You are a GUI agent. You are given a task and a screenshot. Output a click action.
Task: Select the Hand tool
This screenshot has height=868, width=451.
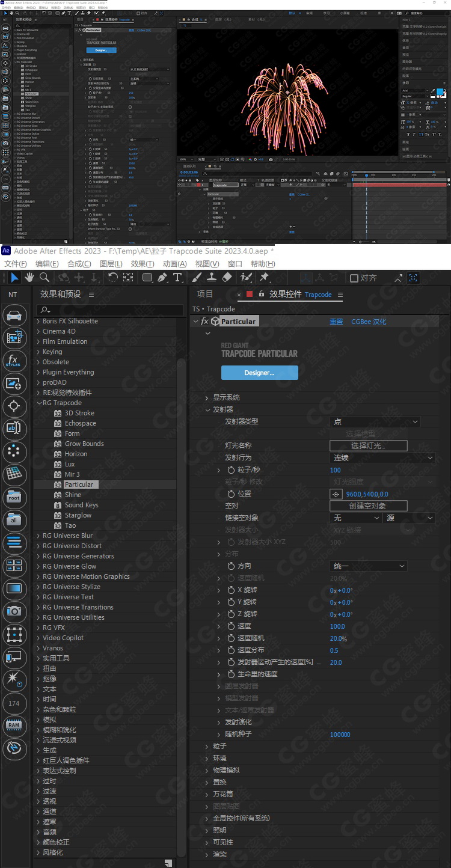tap(29, 277)
